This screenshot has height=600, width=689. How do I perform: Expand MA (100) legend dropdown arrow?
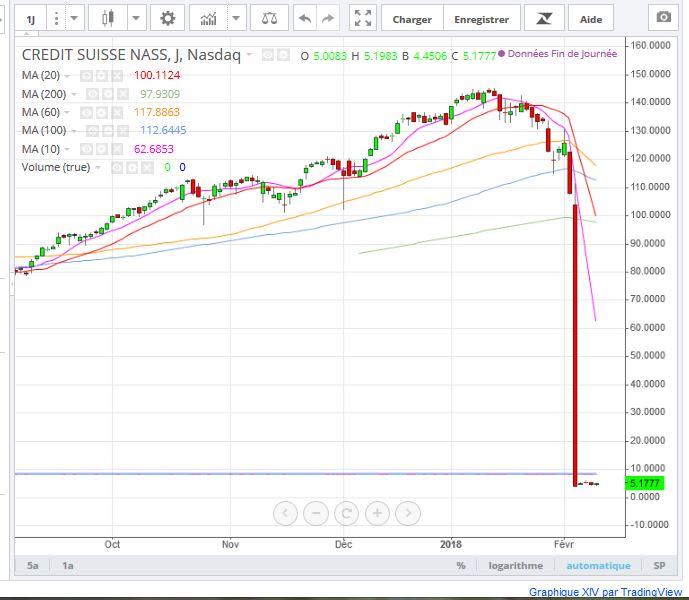tap(73, 131)
